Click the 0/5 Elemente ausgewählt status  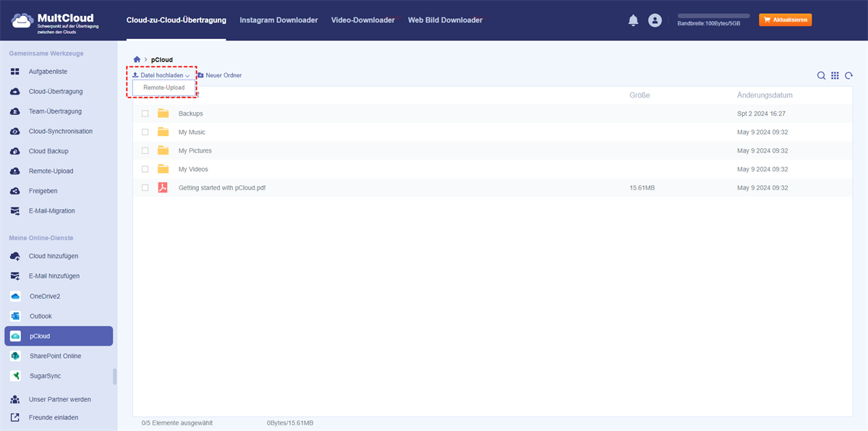[177, 423]
